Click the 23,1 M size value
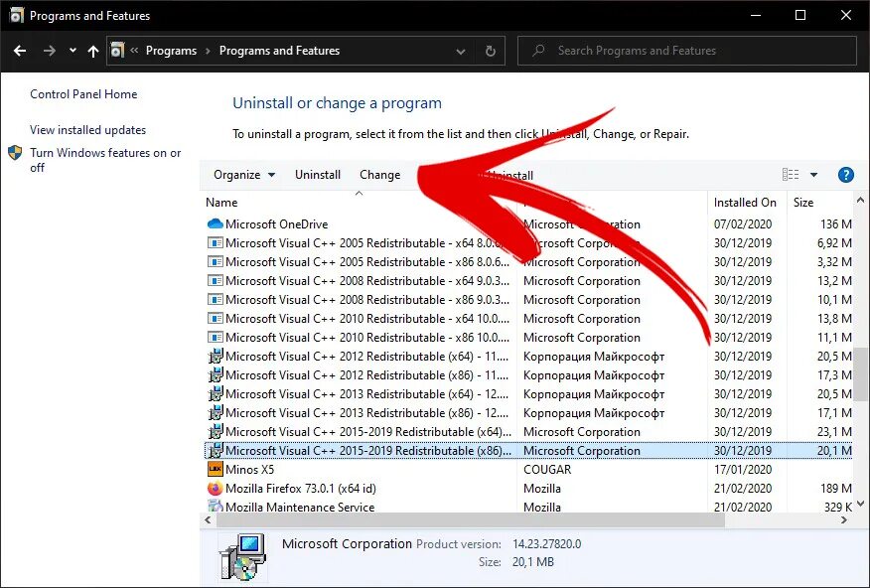The height and width of the screenshot is (588, 870). pyautogui.click(x=834, y=432)
